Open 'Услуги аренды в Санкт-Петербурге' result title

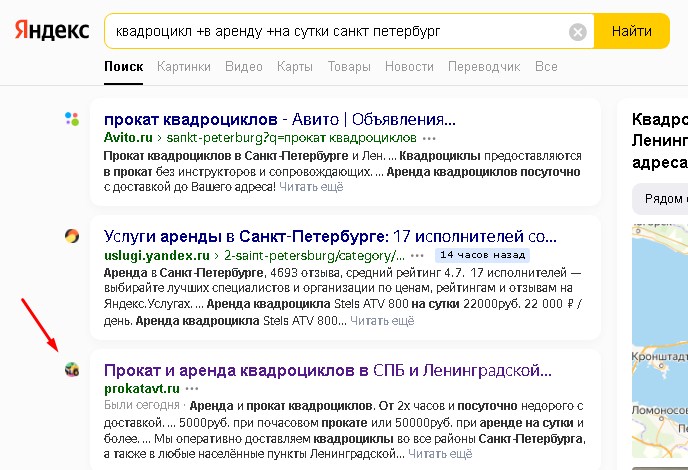pyautogui.click(x=330, y=237)
